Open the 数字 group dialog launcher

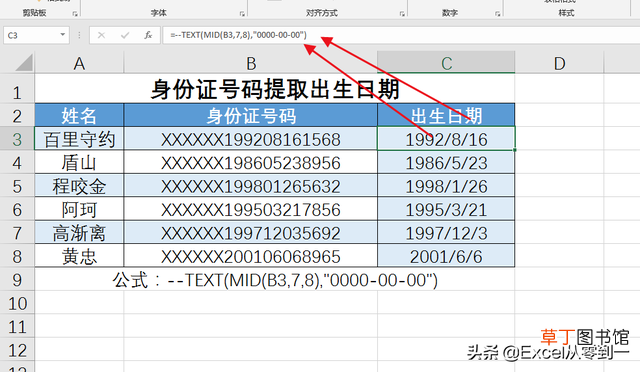coord(498,13)
